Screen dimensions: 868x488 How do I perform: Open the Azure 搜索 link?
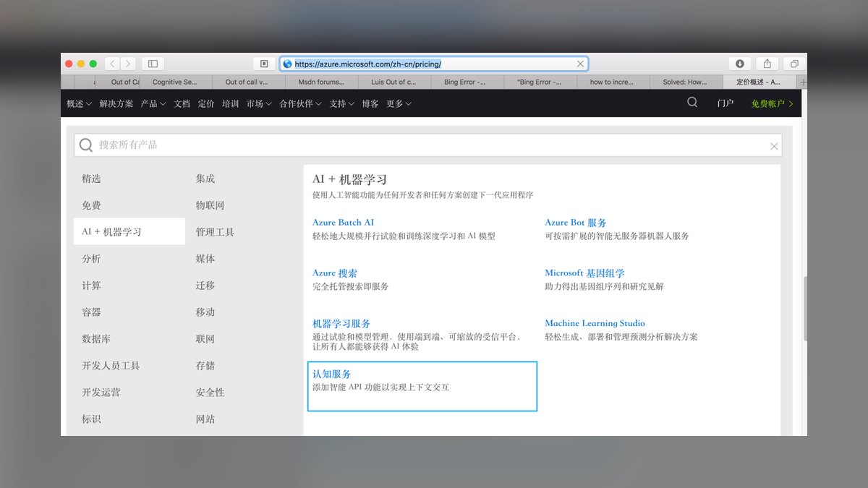[335, 273]
